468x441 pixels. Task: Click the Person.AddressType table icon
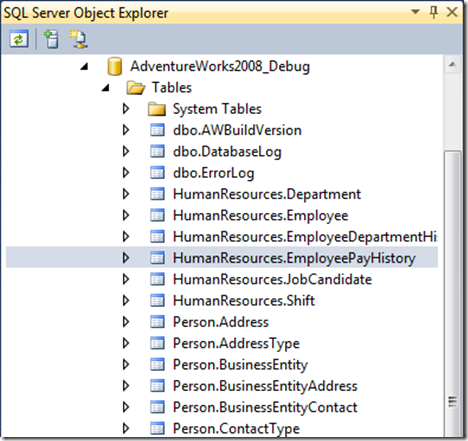pos(157,343)
